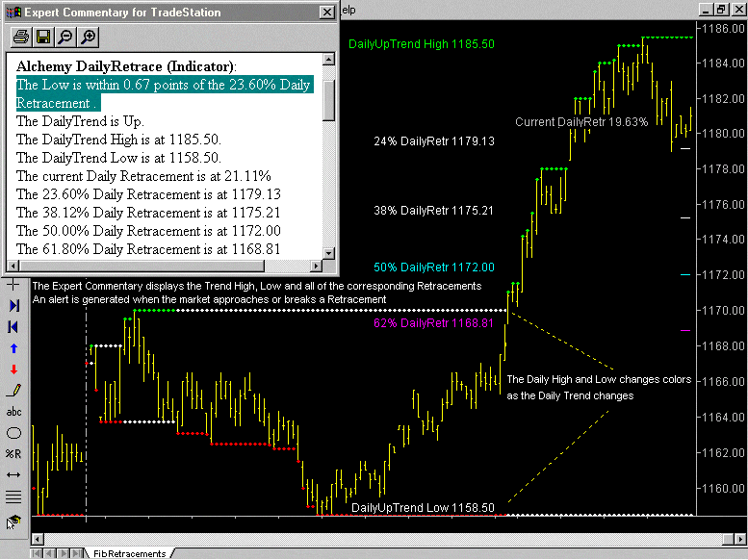The width and height of the screenshot is (748, 560).
Task: Select the crosshair pointer tool in left toolbar
Action: (x=13, y=285)
